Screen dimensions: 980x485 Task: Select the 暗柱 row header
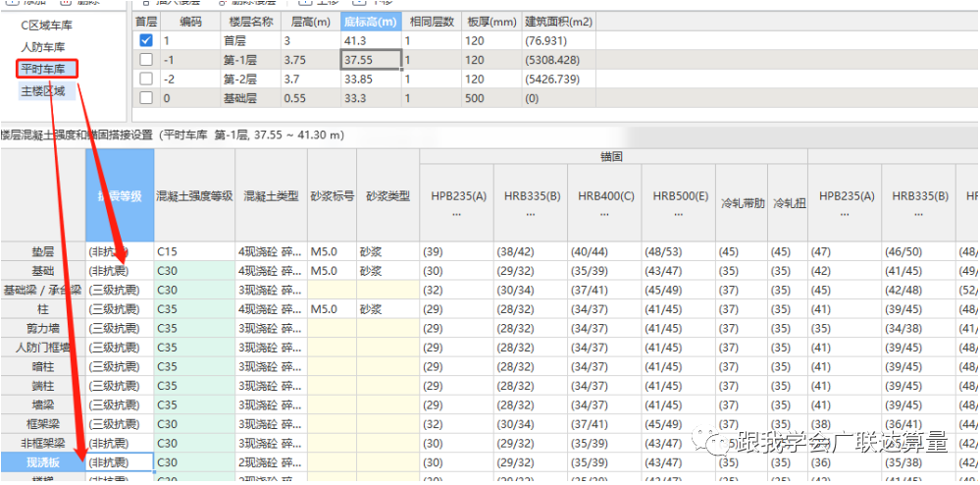(42, 367)
